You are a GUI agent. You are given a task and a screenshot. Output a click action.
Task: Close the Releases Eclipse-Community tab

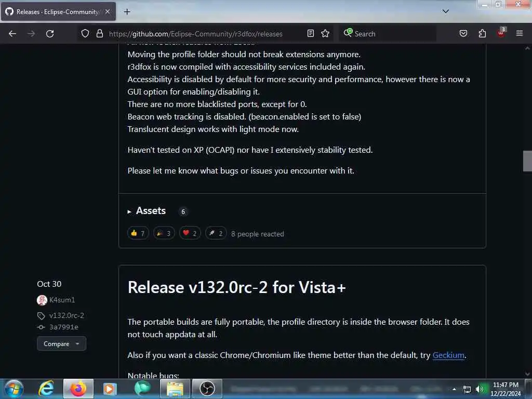click(x=107, y=11)
